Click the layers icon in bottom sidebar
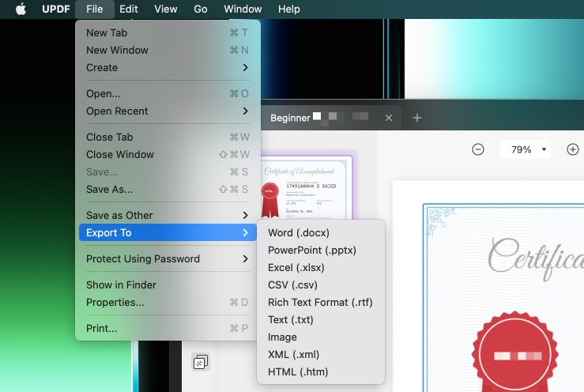The width and height of the screenshot is (584, 392). [x=201, y=363]
